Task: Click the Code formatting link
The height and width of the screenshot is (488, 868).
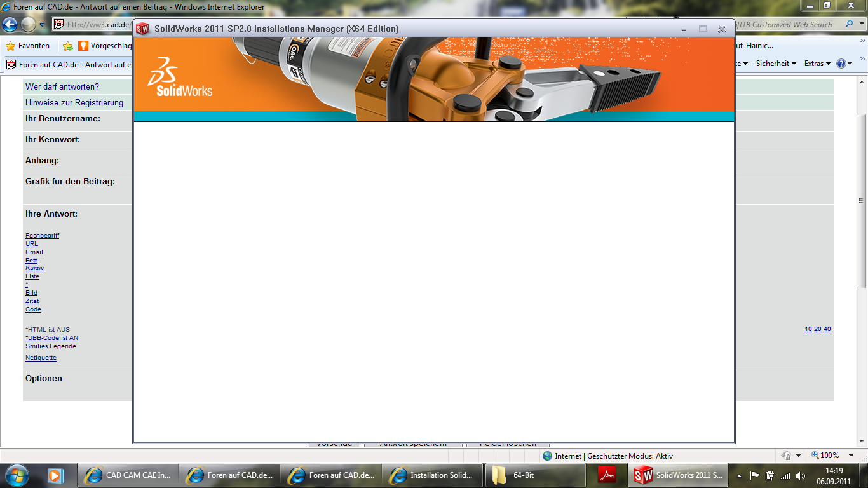Action: (x=33, y=309)
